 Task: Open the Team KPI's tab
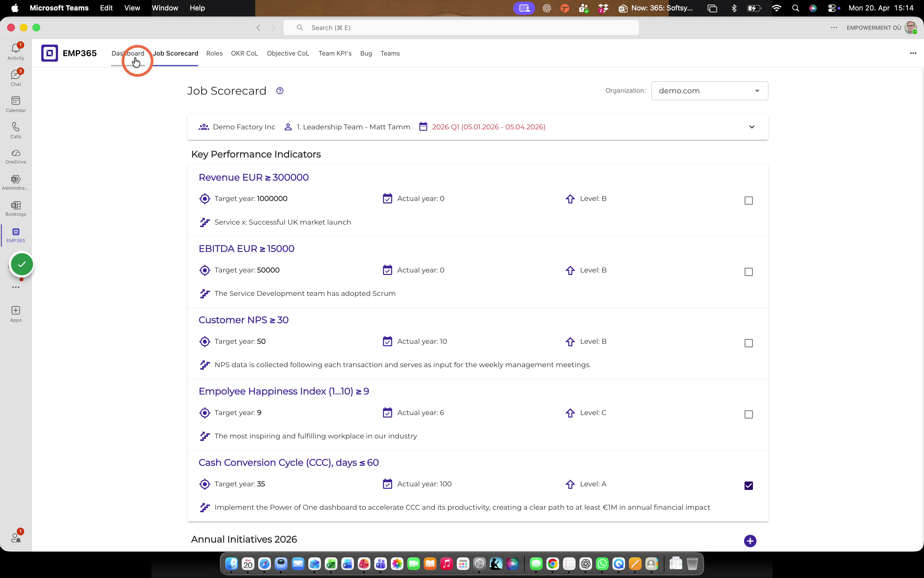tap(335, 53)
